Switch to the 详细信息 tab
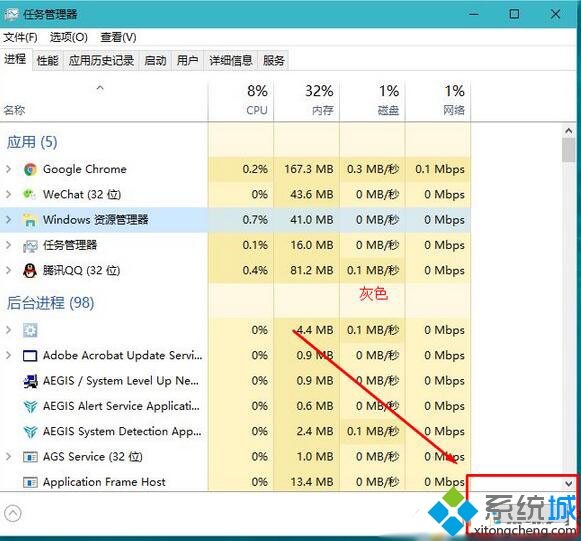The width and height of the screenshot is (581, 541). pos(230,60)
